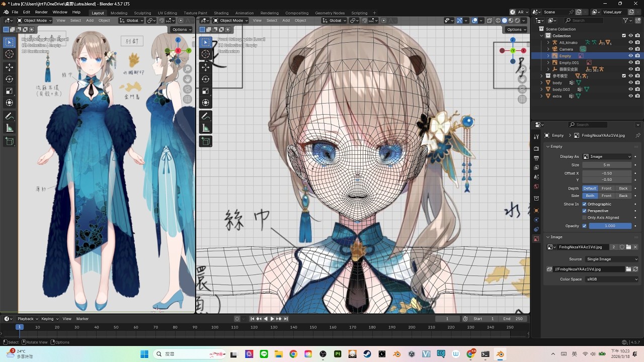This screenshot has width=644, height=362.
Task: Toggle X-ray mode in the right viewport
Action: [490, 21]
